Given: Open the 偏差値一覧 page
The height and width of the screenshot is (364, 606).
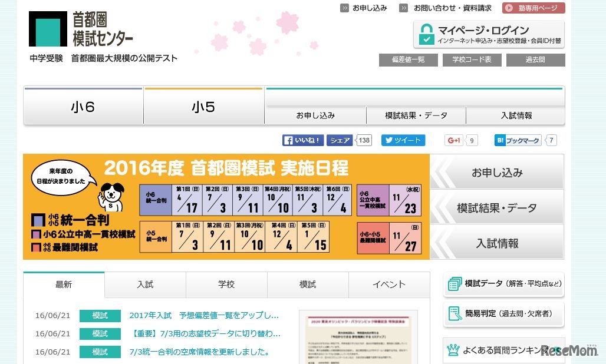Looking at the screenshot, I should click(408, 59).
